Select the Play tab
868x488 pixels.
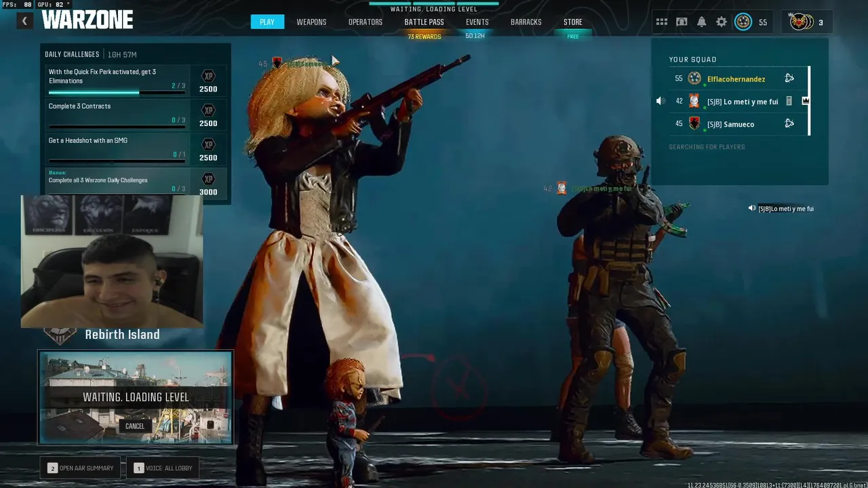coord(267,22)
